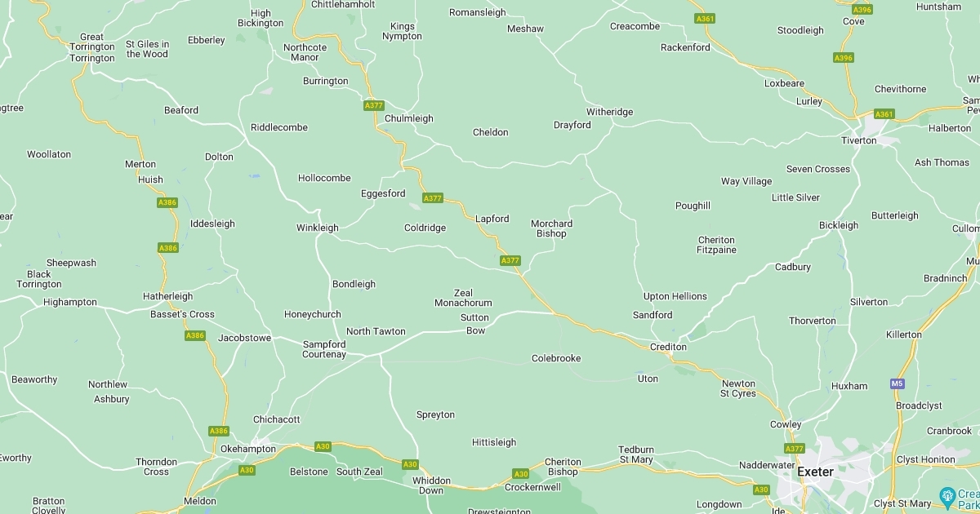The height and width of the screenshot is (514, 980).
Task: Click the Okehampton town label
Action: click(248, 449)
